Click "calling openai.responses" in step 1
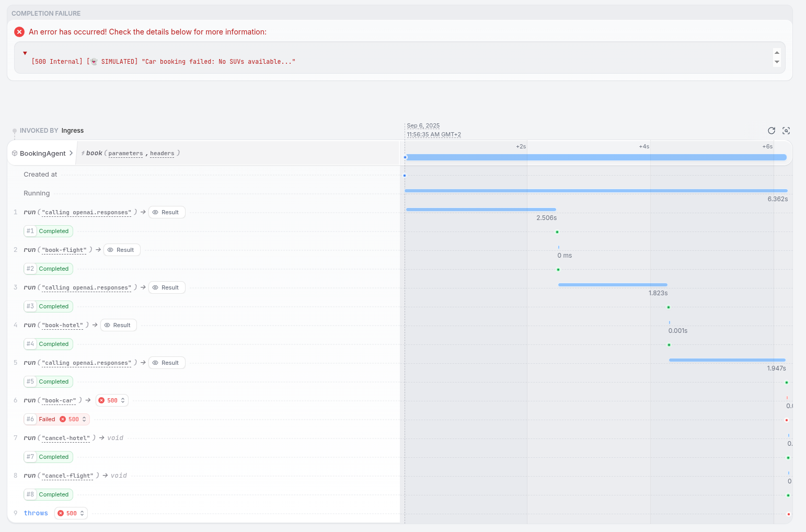Screen dimensions: 806x532 point(87,213)
